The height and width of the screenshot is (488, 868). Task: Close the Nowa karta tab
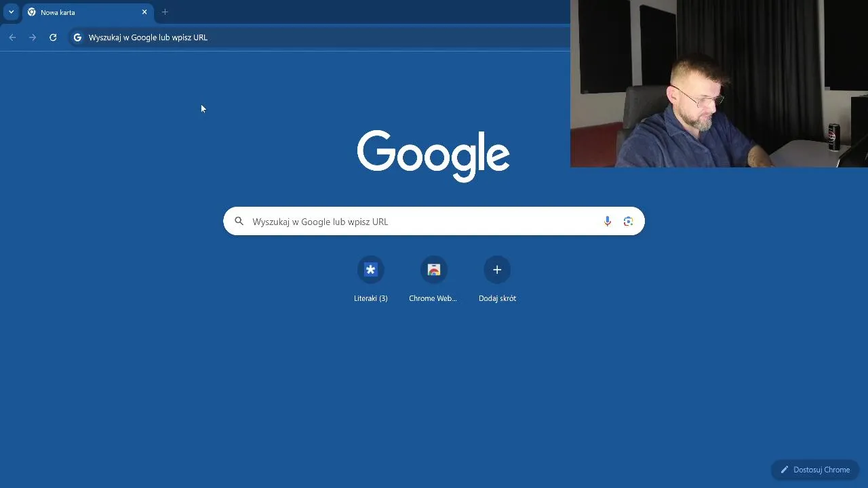[144, 12]
